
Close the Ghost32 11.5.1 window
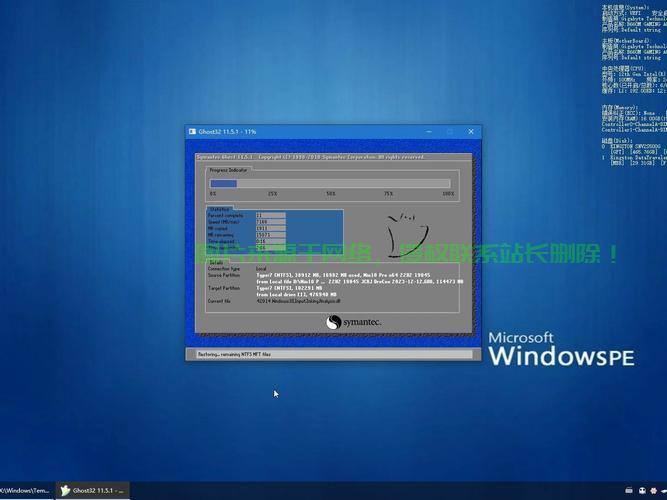[470, 132]
